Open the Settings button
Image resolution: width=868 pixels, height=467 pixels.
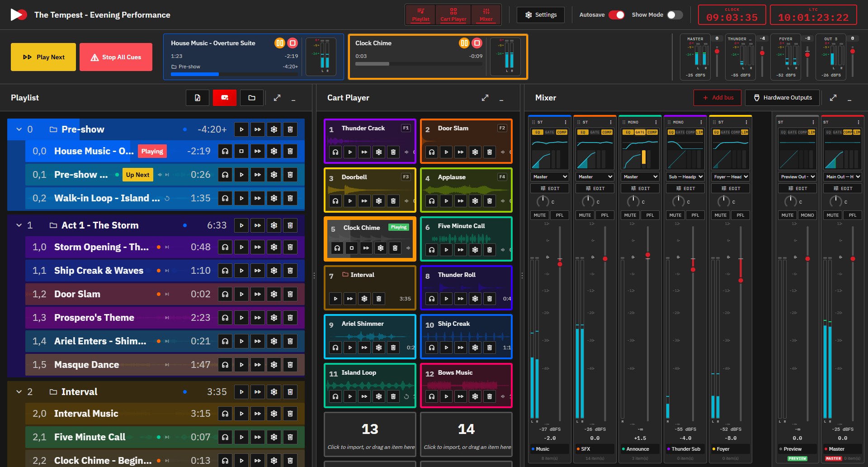pyautogui.click(x=541, y=15)
